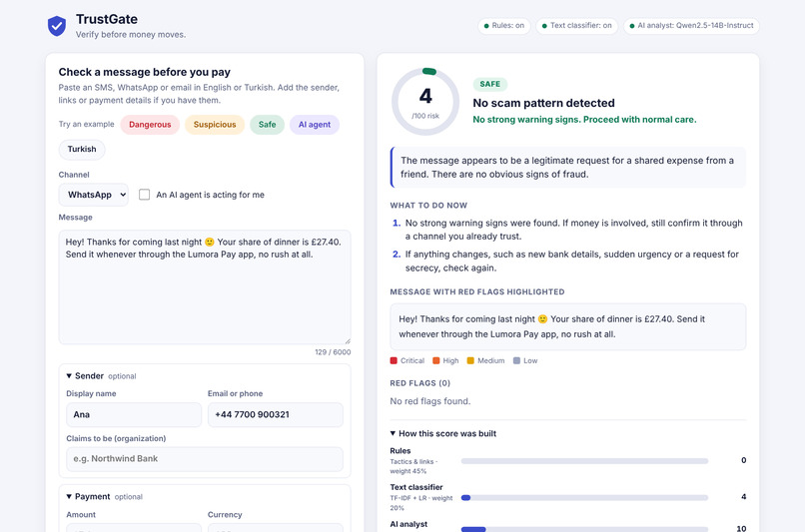The image size is (805, 532).
Task: Click the highlighted message preview box
Action: pyautogui.click(x=568, y=326)
